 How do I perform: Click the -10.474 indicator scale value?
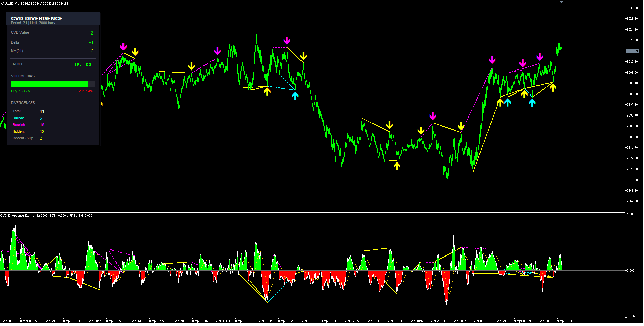click(632, 316)
